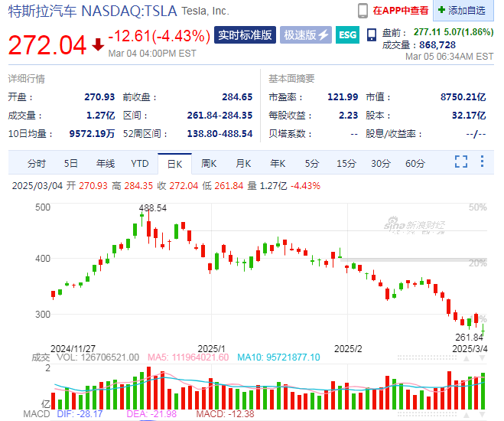The width and height of the screenshot is (504, 421).
Task: Switch to 月K chart tab
Action: [243, 163]
